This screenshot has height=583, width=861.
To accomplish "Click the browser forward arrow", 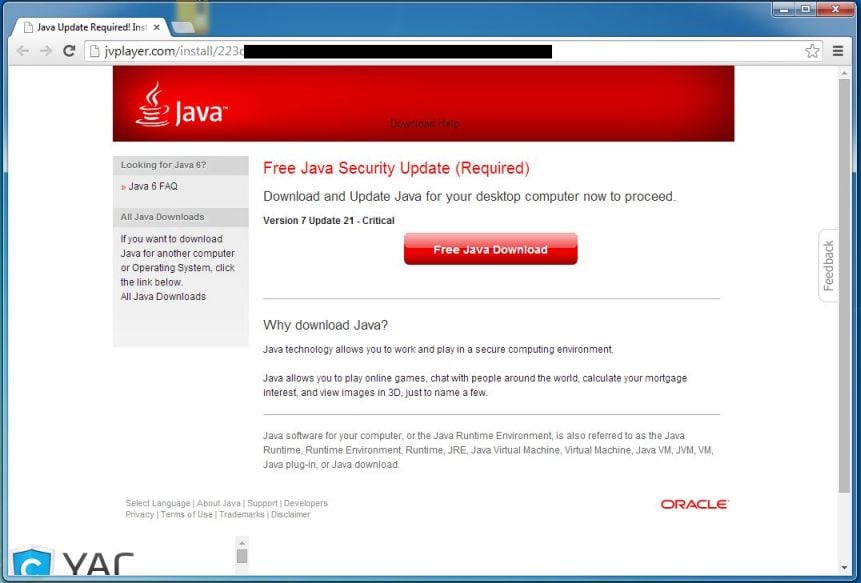I will 46,51.
